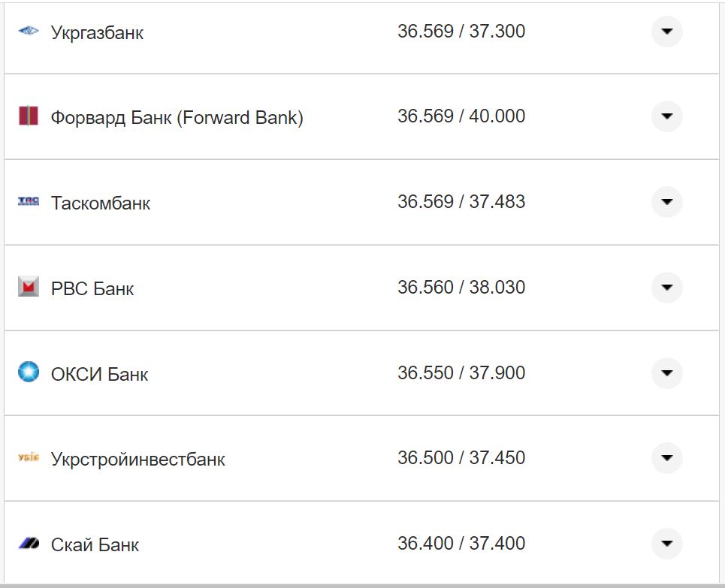This screenshot has height=588, width=725.
Task: Click the ОКСИ Банк blue globe logo
Action: pyautogui.click(x=29, y=372)
